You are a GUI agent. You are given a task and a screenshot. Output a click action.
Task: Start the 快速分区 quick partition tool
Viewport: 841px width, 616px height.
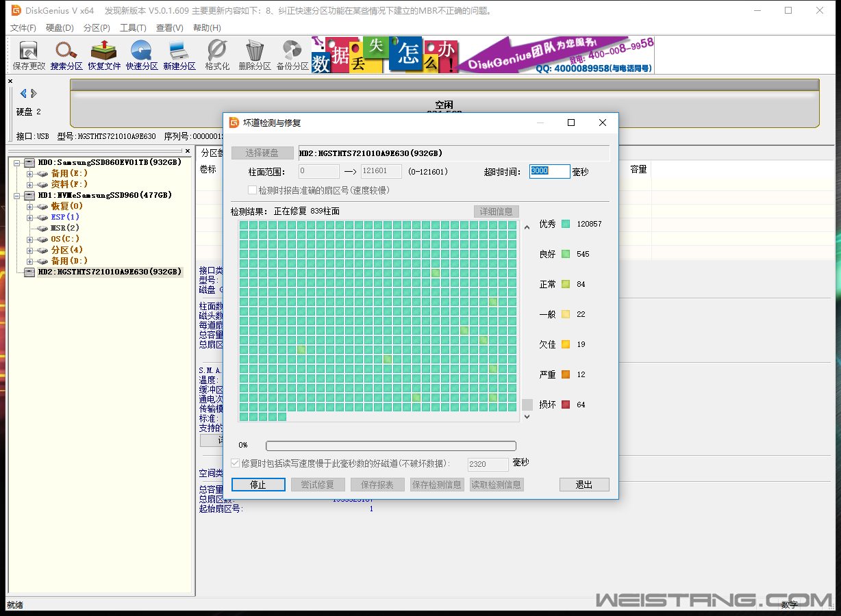point(142,55)
